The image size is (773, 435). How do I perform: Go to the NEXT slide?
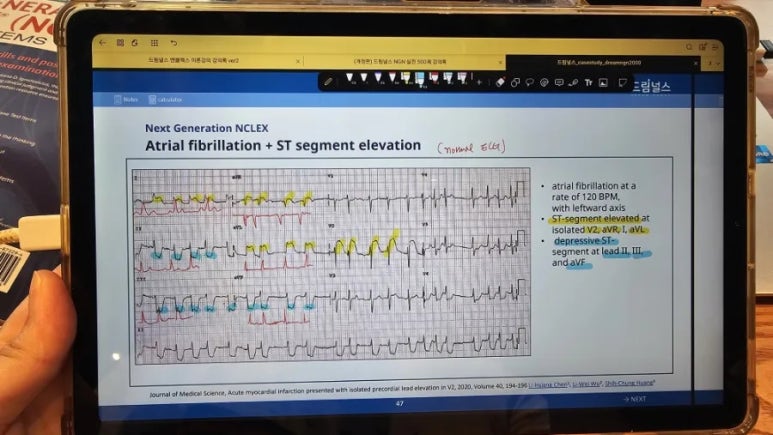(x=634, y=399)
